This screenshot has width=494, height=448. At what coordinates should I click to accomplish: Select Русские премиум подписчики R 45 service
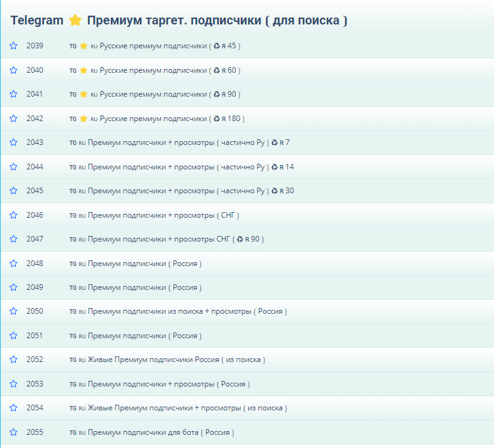(x=154, y=46)
